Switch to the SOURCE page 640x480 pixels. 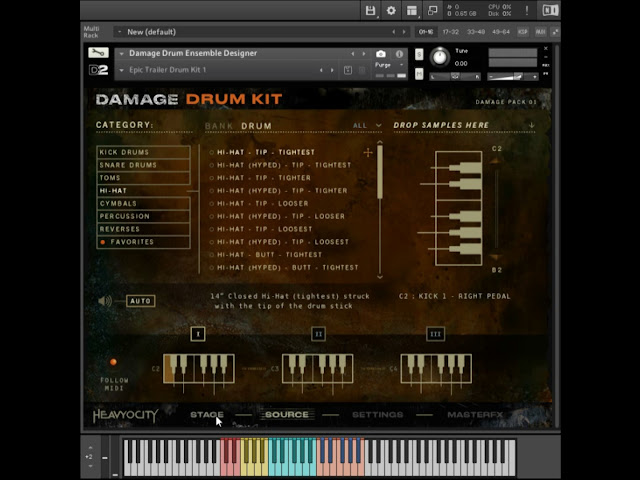[x=287, y=415]
